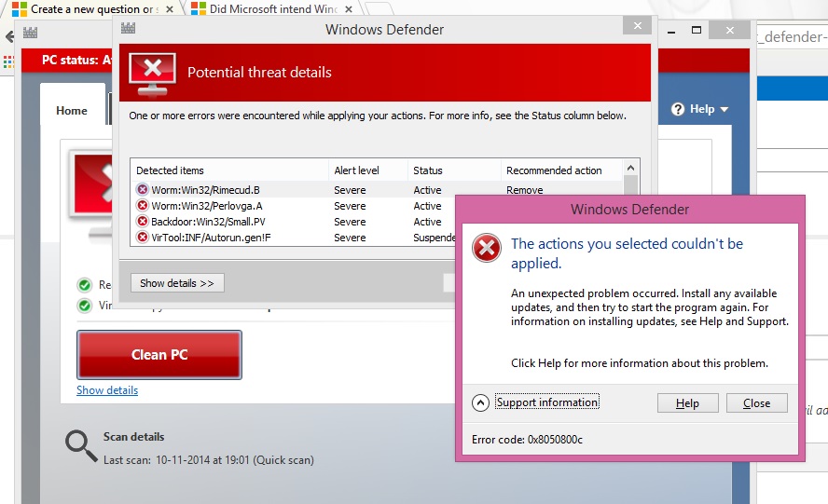The height and width of the screenshot is (504, 828).
Task: Open the Home tab in Windows Defender
Action: click(x=72, y=110)
